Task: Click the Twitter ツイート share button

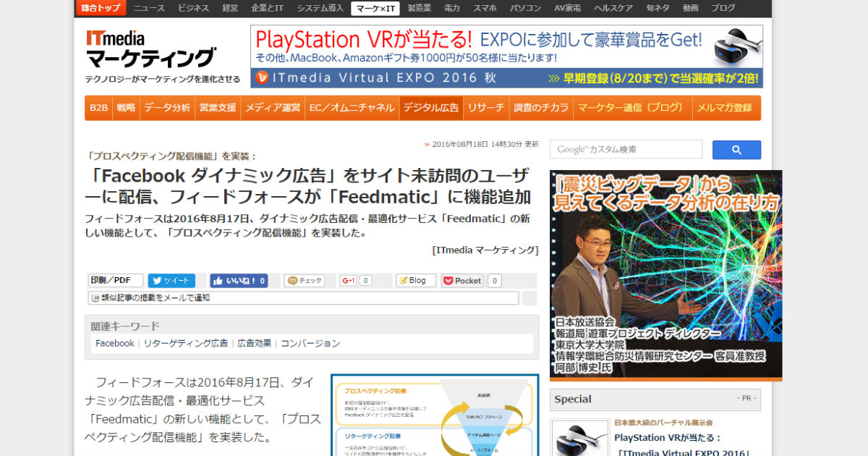Action: [x=171, y=281]
